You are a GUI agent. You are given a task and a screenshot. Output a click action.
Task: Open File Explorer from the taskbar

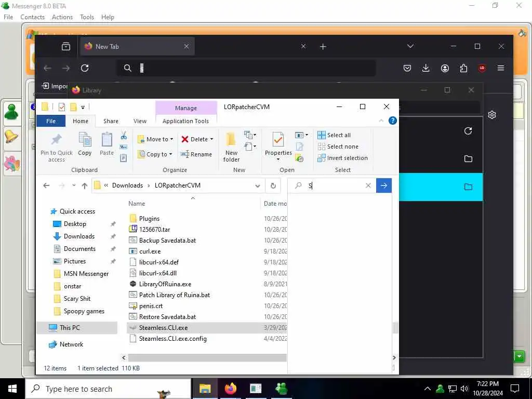click(x=205, y=389)
